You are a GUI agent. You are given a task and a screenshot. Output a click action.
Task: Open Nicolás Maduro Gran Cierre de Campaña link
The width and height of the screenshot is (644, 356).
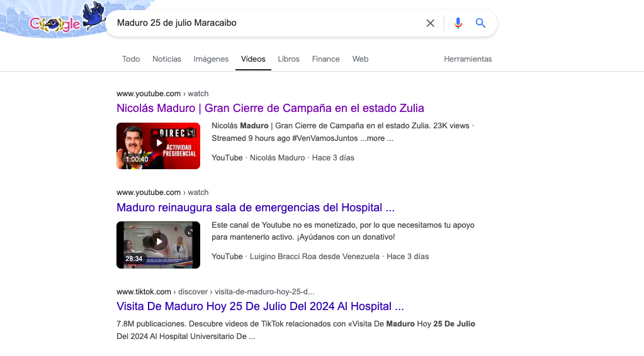(x=270, y=108)
